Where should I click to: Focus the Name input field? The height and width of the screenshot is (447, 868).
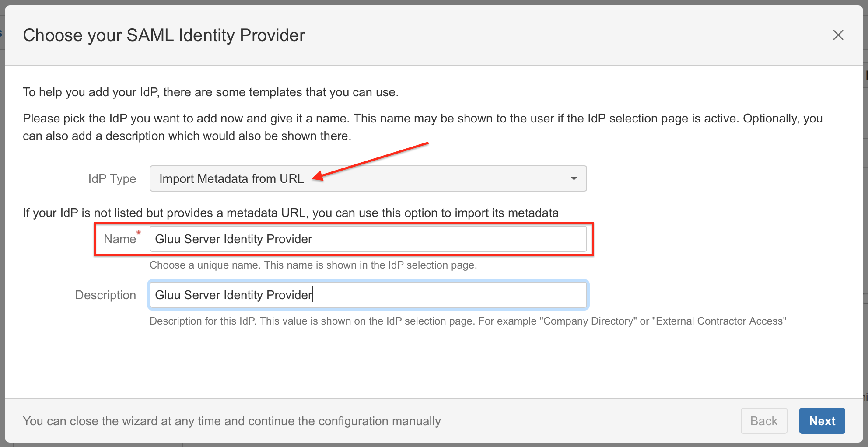pyautogui.click(x=368, y=239)
